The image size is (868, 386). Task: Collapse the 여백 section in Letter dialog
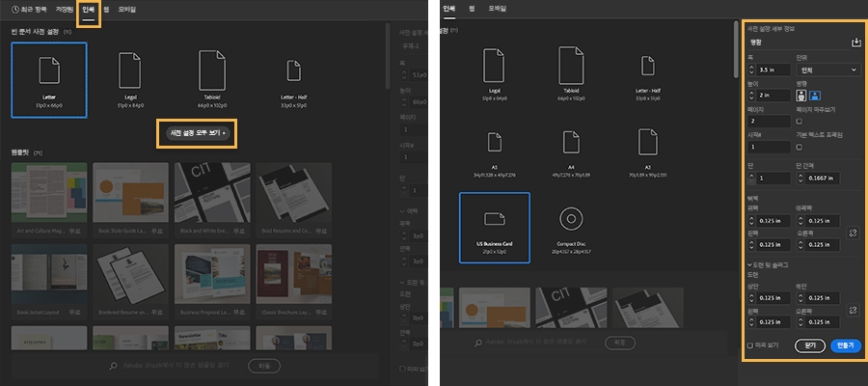point(401,211)
